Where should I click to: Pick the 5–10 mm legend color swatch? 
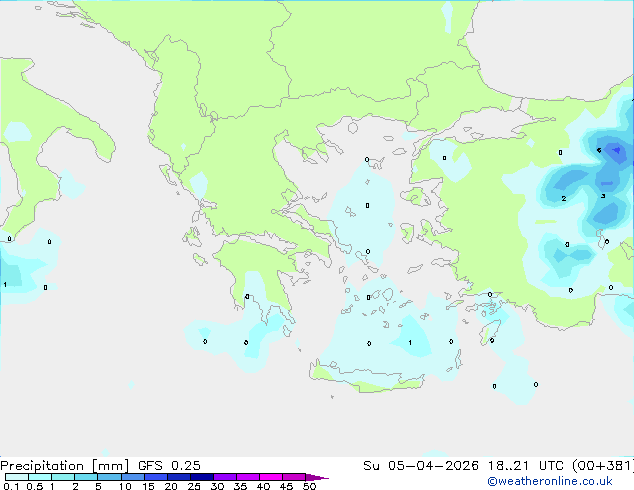click(109, 477)
